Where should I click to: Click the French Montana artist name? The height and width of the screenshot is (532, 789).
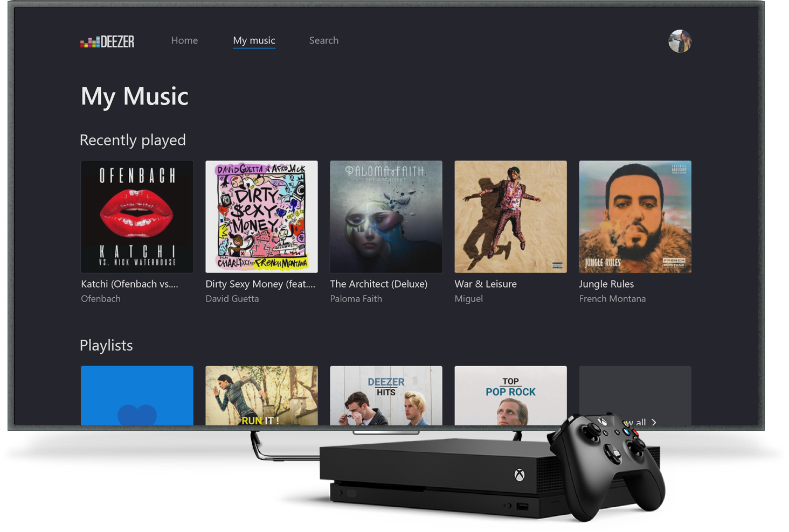(x=612, y=299)
